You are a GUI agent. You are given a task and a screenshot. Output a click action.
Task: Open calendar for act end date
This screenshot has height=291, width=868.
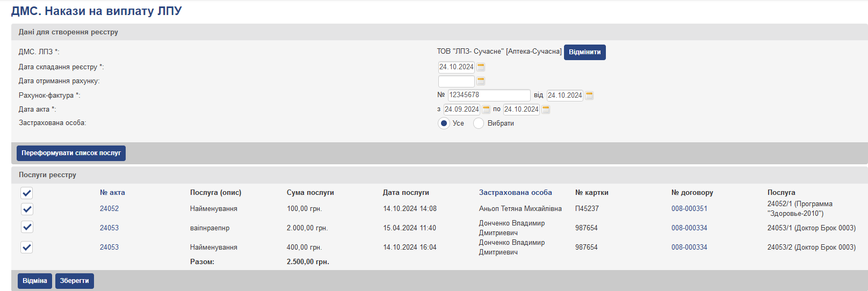click(546, 110)
